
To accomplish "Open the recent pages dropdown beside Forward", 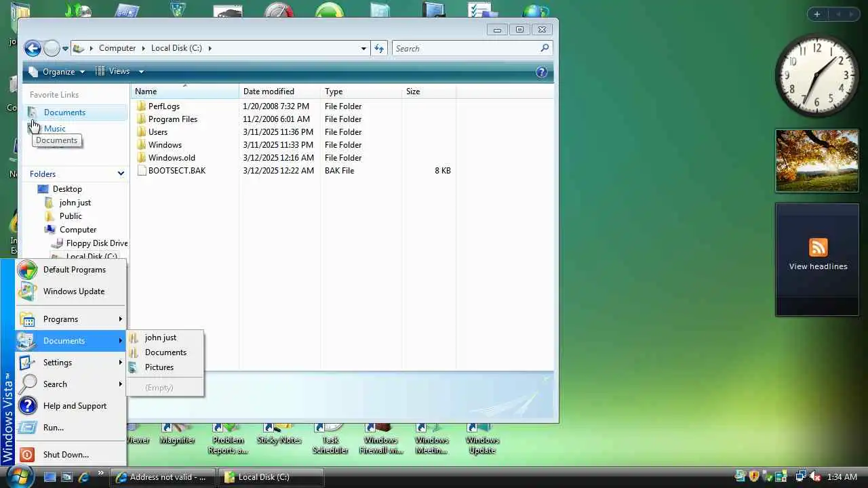I will (x=66, y=49).
